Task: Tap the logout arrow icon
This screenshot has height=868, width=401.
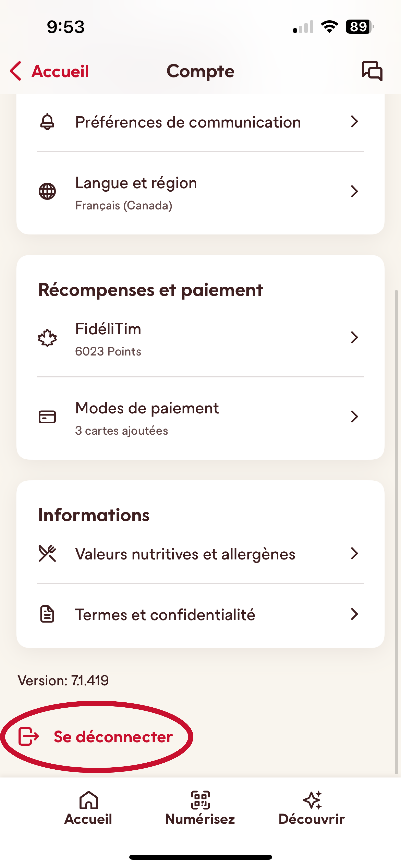Action: point(29,736)
